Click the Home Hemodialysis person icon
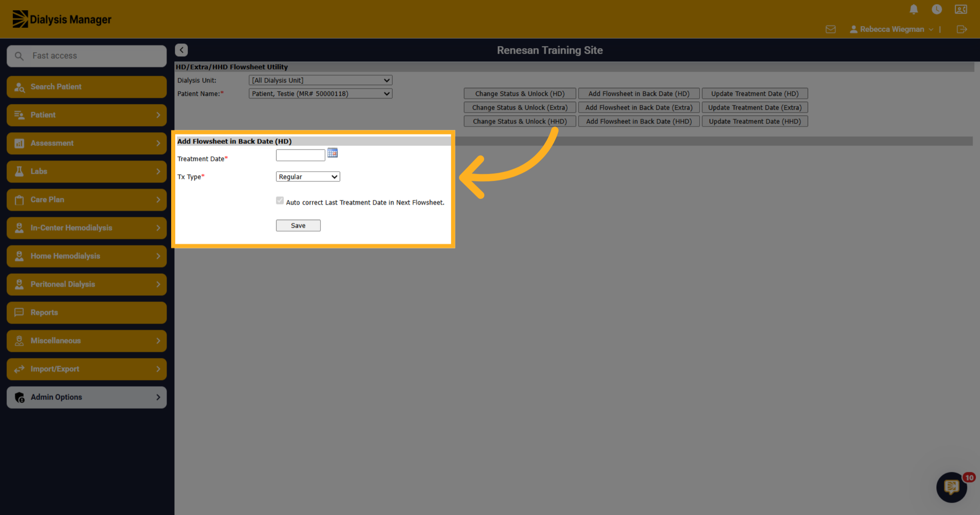Viewport: 980px width, 515px height. [x=19, y=256]
